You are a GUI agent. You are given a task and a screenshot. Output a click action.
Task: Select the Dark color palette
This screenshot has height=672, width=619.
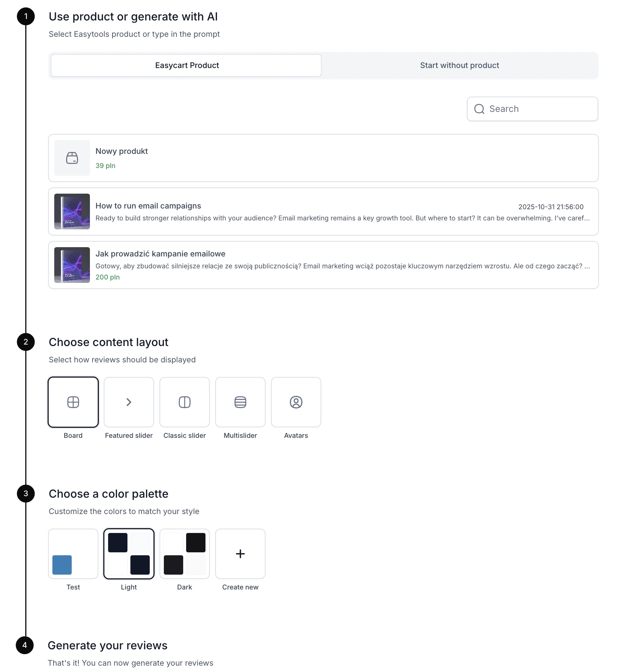185,554
